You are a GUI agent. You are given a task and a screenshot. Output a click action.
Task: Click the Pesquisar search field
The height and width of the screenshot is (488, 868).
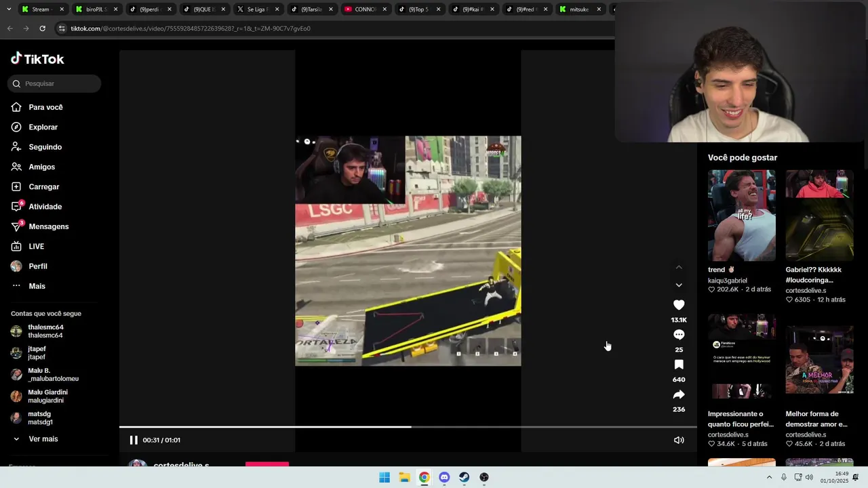54,83
